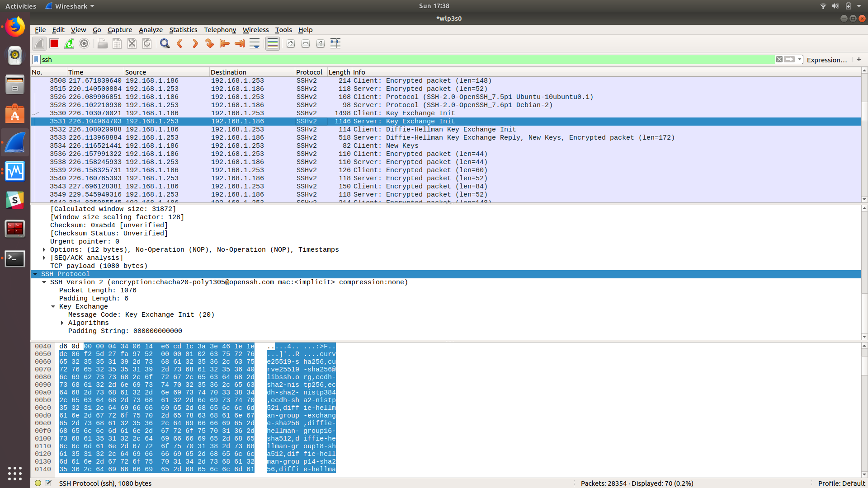Go forward in packet history
The height and width of the screenshot is (488, 868).
tap(195, 43)
